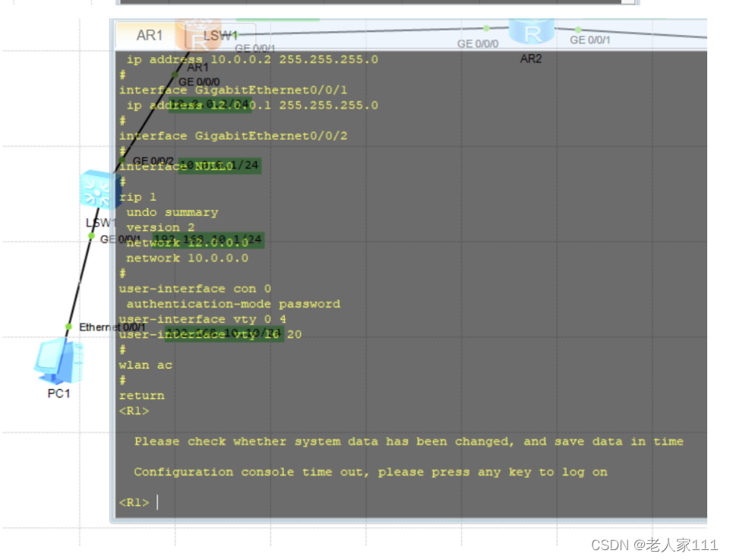Click the 'Please check whether system data' message
Image resolution: width=730 pixels, height=560 pixels.
[x=409, y=441]
